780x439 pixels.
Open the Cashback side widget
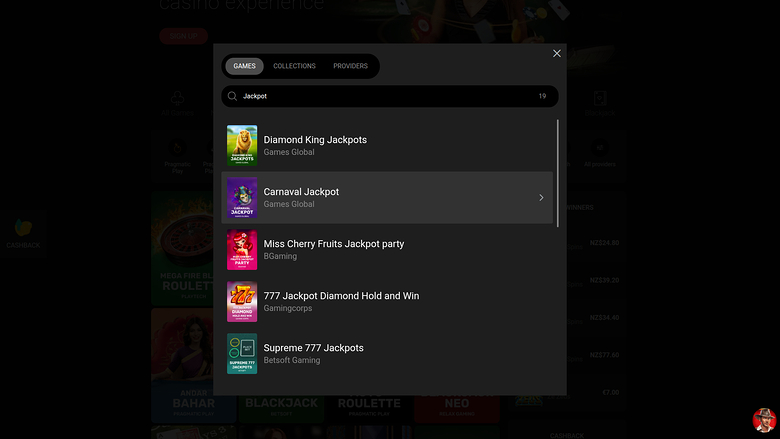(23, 234)
